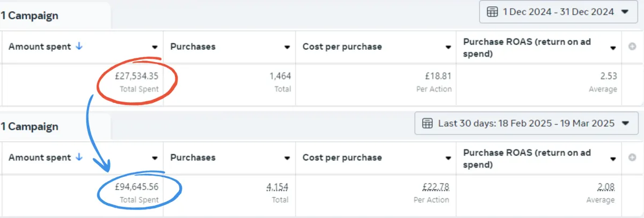This screenshot has height=218, width=644.
Task: Click the underlined £22.78 cost per purchase
Action: click(x=435, y=187)
